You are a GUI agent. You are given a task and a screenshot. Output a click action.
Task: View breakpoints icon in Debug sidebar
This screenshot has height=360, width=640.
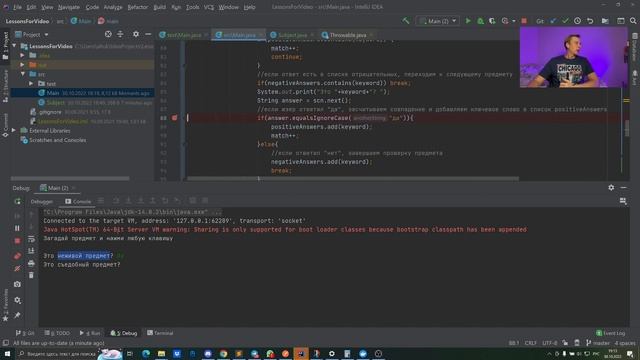17,256
